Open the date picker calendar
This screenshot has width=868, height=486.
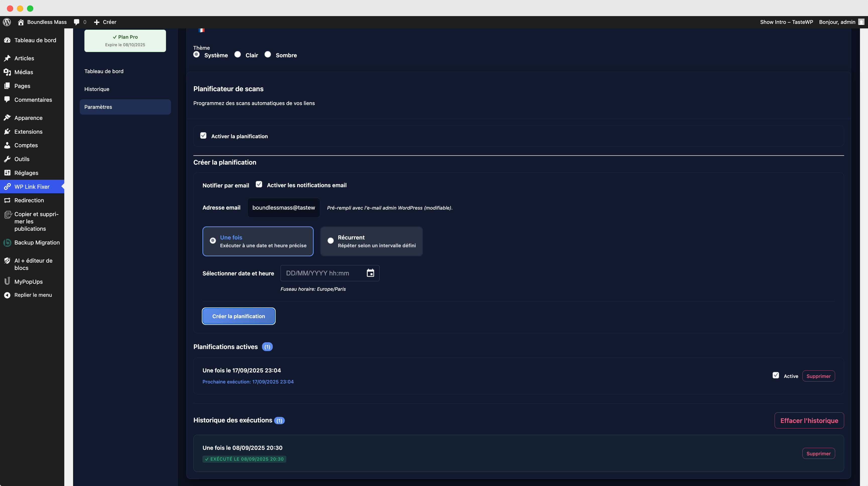point(370,273)
